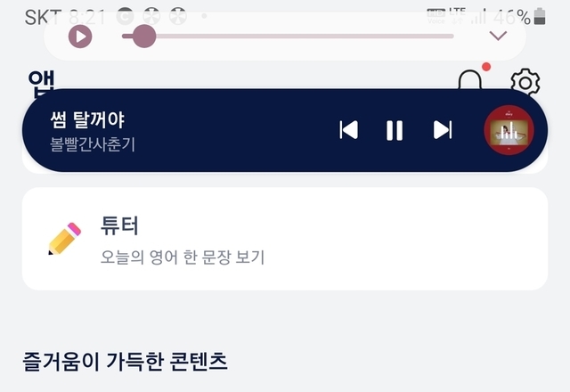The width and height of the screenshot is (570, 392).
Task: Skip to the previous track
Action: click(348, 130)
